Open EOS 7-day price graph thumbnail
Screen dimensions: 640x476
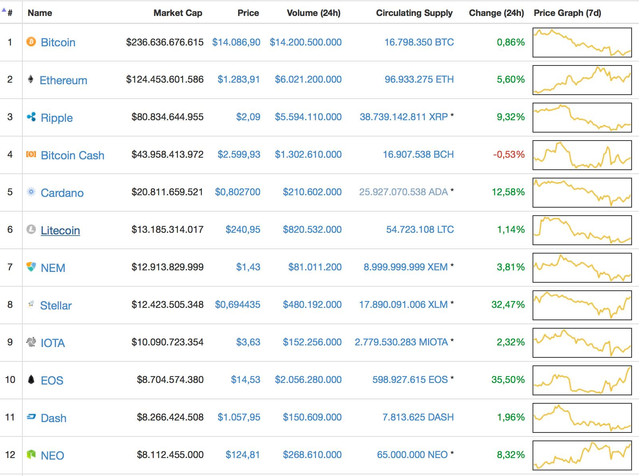(582, 380)
